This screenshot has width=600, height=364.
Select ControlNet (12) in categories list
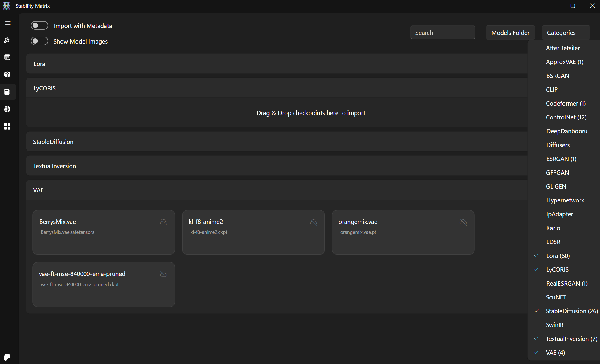[566, 117]
